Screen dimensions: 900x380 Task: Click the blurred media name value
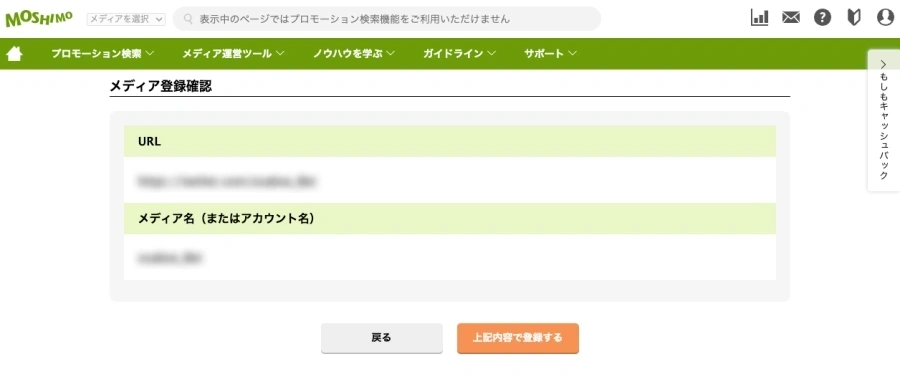pyautogui.click(x=170, y=258)
